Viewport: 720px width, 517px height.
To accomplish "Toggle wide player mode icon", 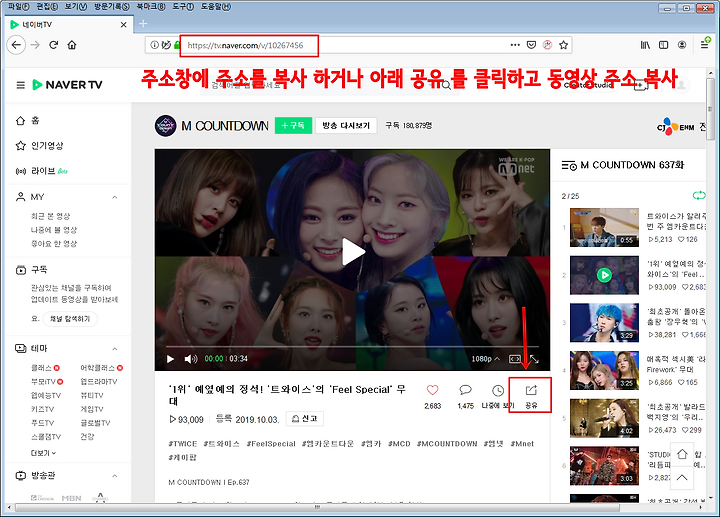I will (x=515, y=359).
